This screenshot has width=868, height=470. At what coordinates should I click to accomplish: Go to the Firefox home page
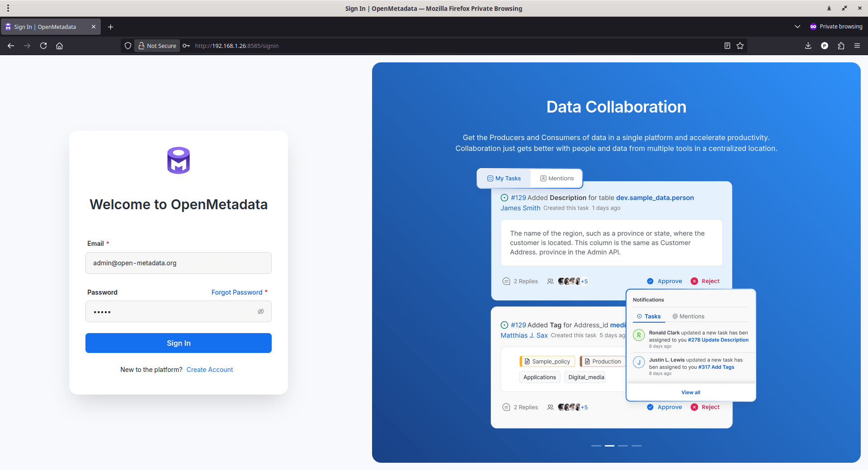tap(59, 46)
